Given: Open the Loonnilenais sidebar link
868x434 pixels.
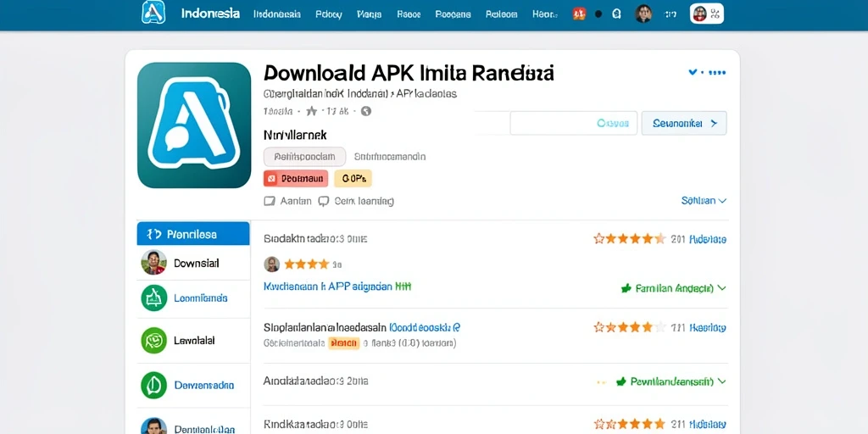Looking at the screenshot, I should click(200, 298).
